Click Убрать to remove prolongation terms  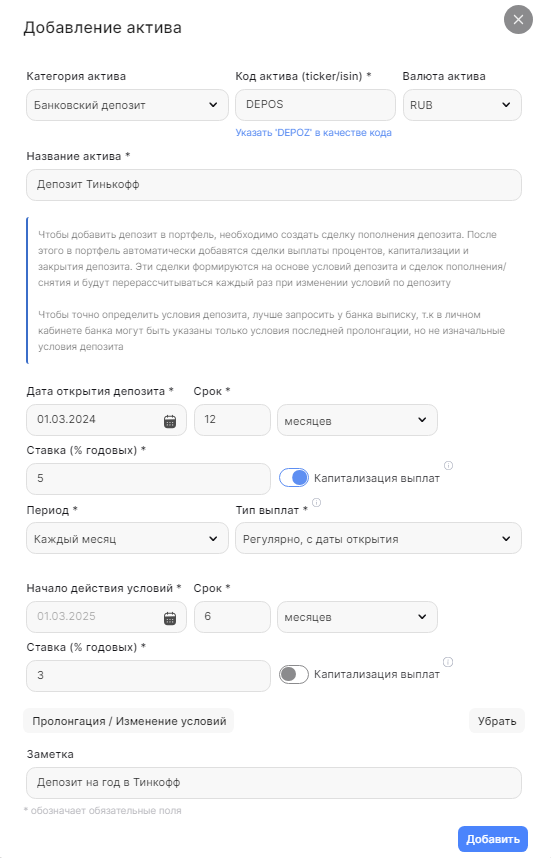(x=497, y=721)
